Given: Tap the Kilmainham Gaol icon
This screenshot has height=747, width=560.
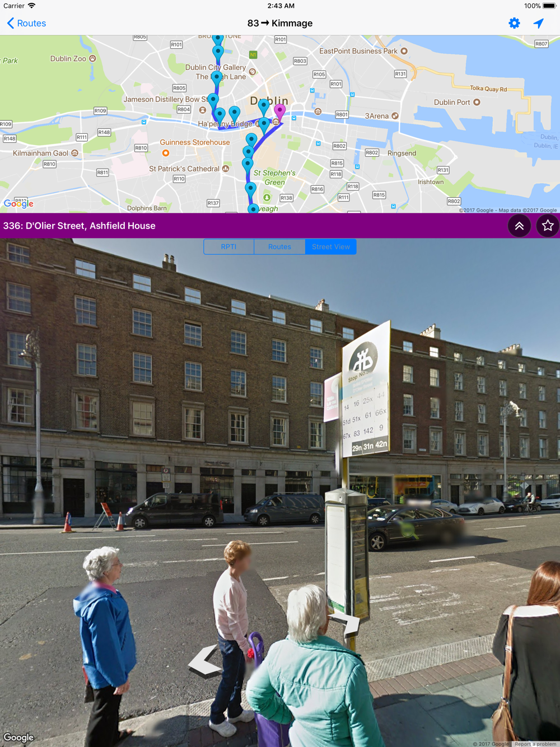Looking at the screenshot, I should tap(74, 153).
